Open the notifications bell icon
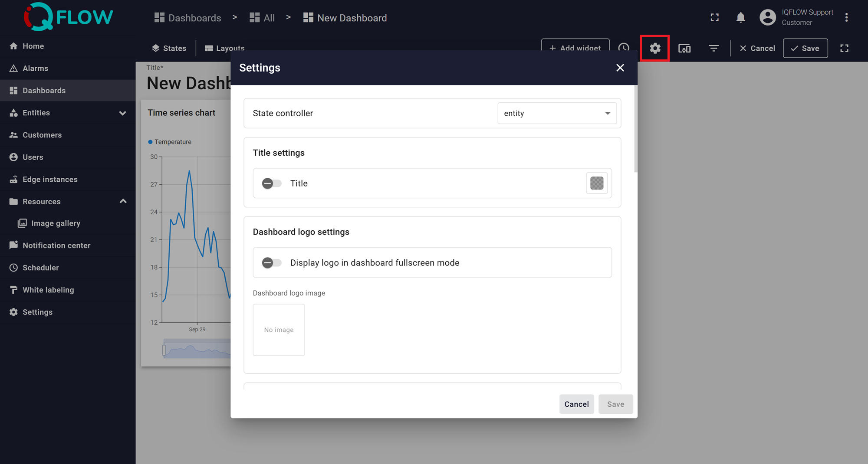The width and height of the screenshot is (868, 464). pyautogui.click(x=740, y=17)
